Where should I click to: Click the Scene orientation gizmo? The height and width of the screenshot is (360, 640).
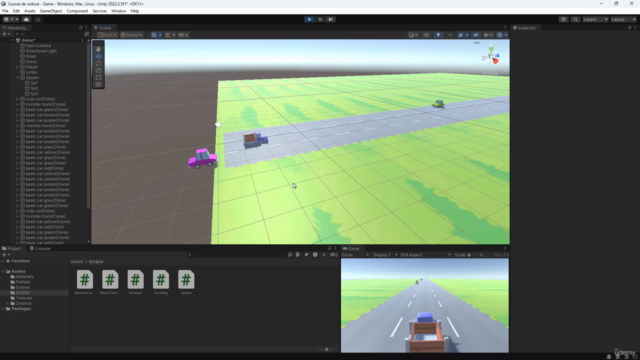(491, 56)
